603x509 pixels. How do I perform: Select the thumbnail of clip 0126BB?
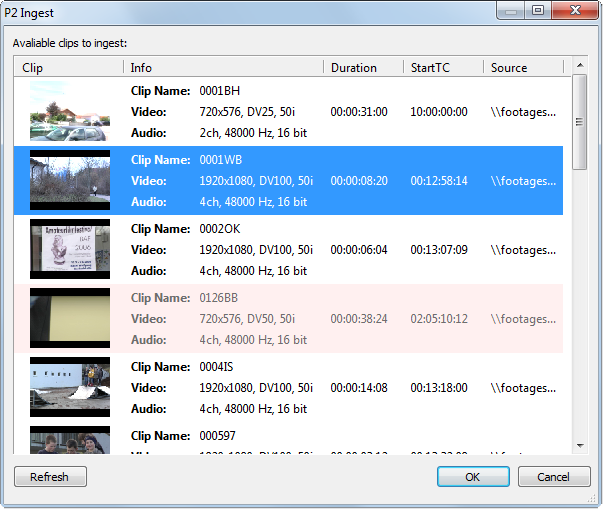(70, 318)
